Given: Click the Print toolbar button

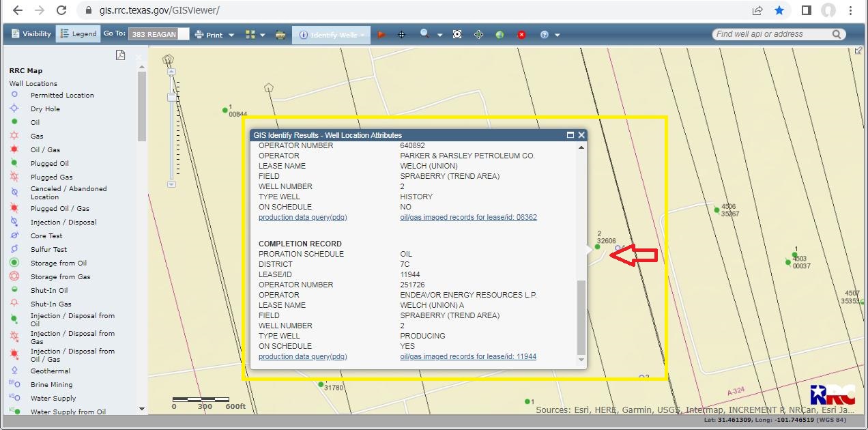Looking at the screenshot, I should tap(209, 35).
